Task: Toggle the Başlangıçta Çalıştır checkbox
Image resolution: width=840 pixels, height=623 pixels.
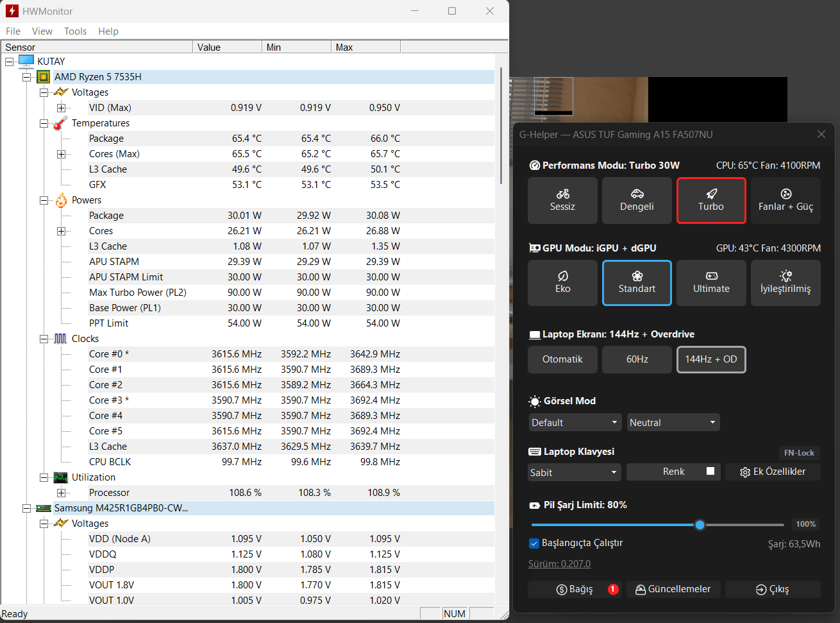Action: click(533, 543)
